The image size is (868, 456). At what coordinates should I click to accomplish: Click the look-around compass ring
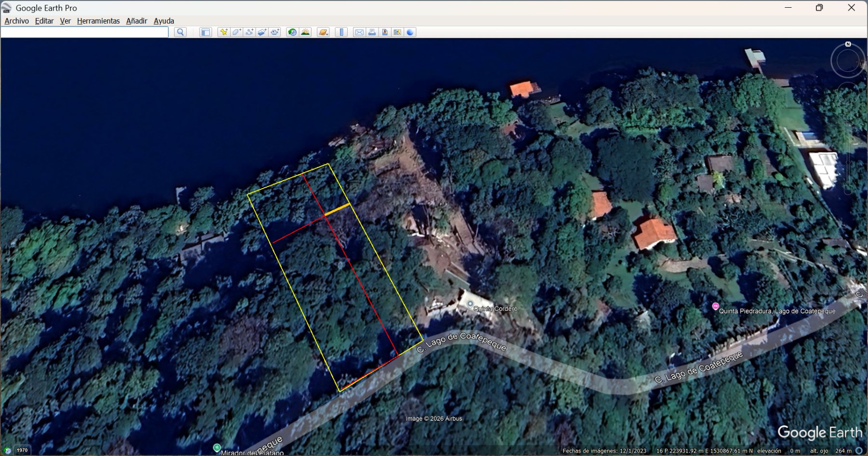tap(848, 61)
